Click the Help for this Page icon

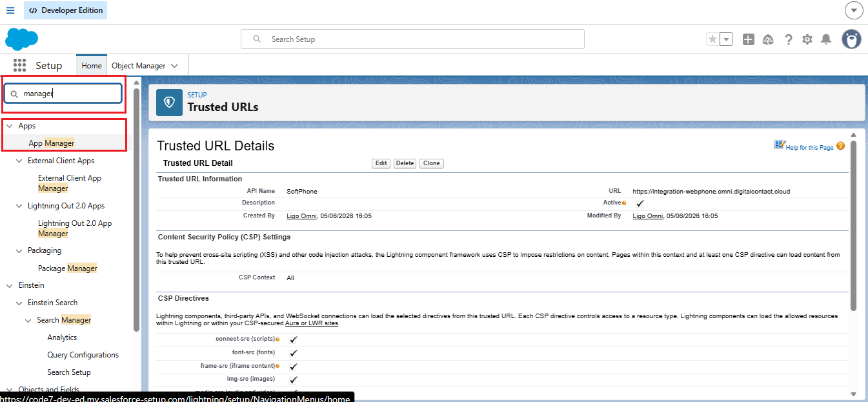(x=780, y=145)
